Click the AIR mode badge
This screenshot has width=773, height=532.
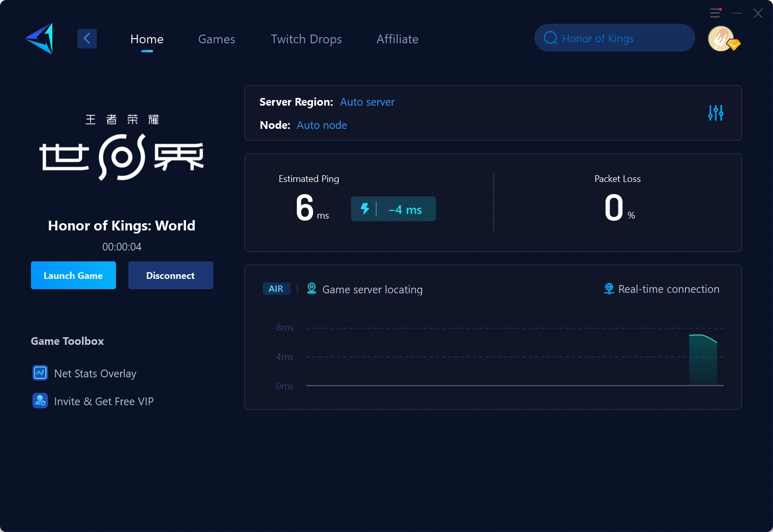click(x=276, y=289)
